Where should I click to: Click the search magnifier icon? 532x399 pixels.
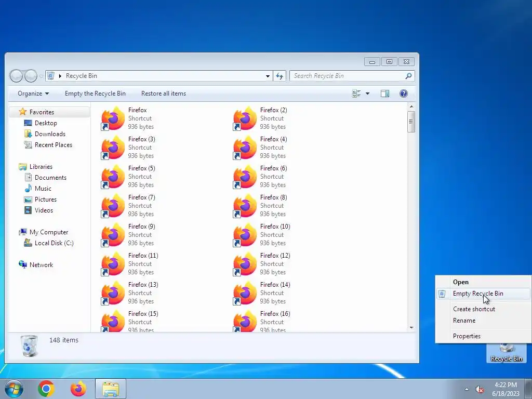pos(408,76)
